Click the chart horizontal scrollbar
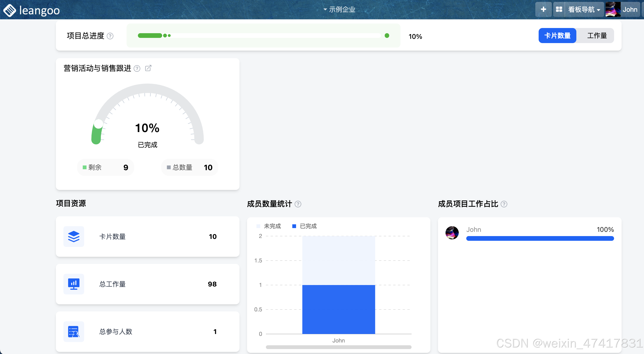Viewport: 644px width, 354px height. (338, 347)
